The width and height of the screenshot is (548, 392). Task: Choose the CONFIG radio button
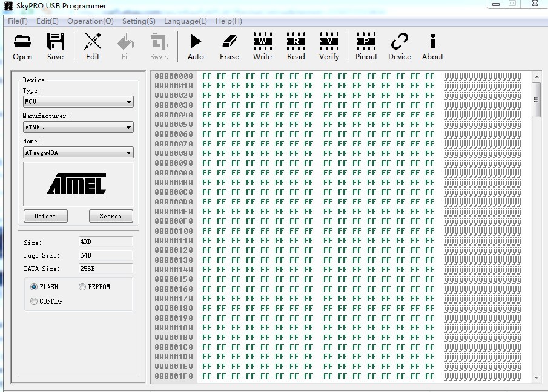[34, 301]
